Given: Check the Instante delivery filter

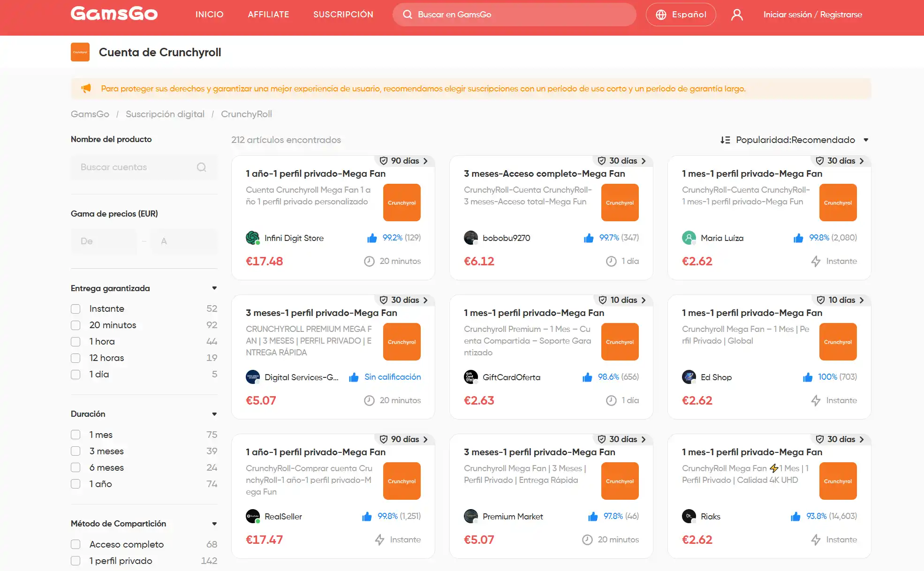Looking at the screenshot, I should [76, 309].
